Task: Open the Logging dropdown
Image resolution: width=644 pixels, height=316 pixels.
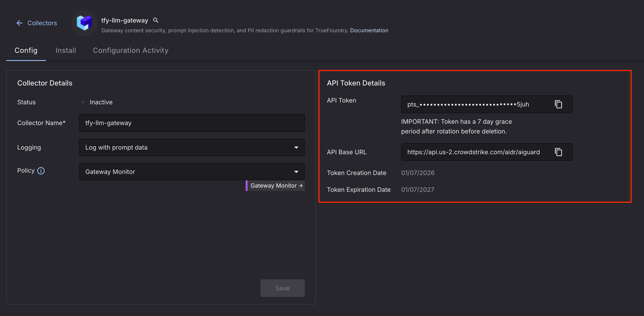Action: click(x=192, y=147)
